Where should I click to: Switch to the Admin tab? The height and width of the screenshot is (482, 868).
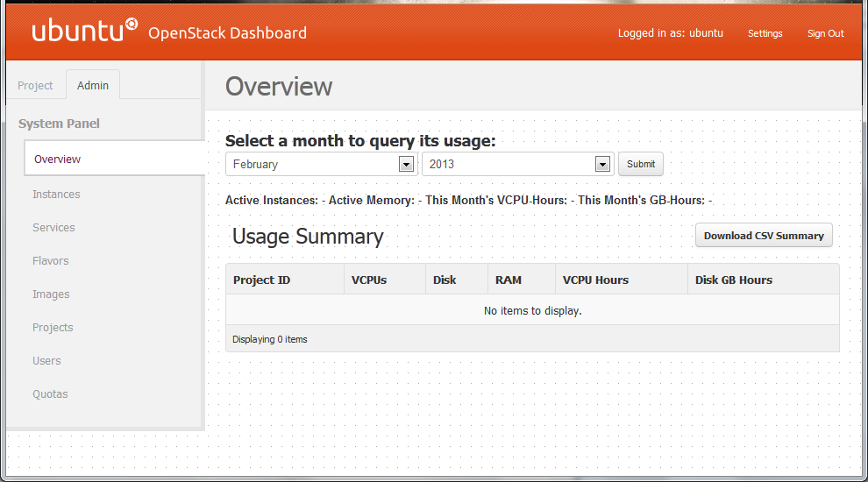pos(93,86)
